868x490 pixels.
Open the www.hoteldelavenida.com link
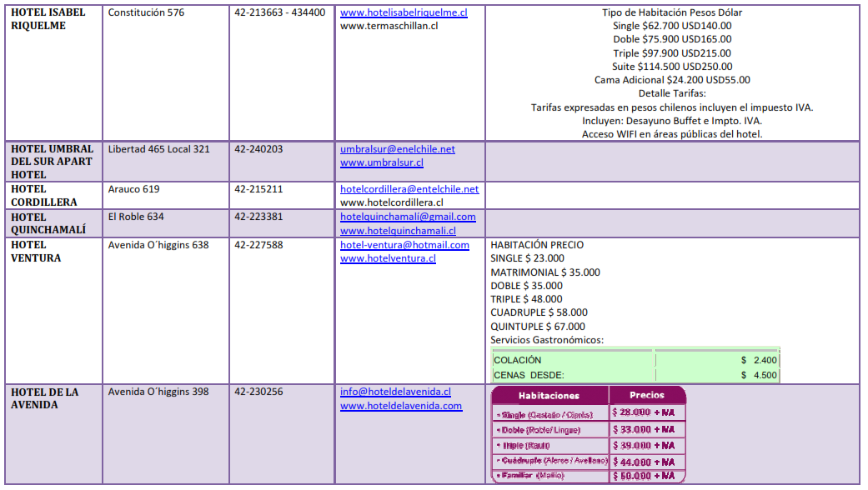click(x=401, y=406)
